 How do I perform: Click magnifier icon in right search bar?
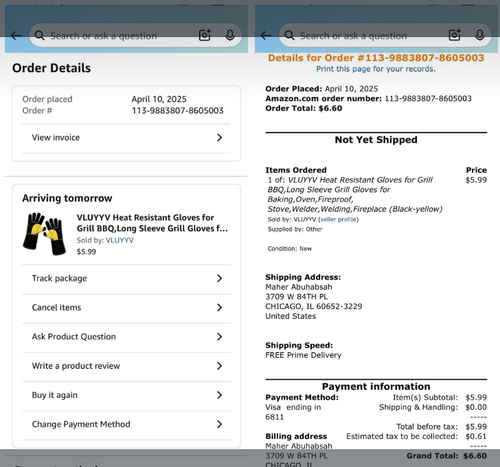[x=290, y=35]
